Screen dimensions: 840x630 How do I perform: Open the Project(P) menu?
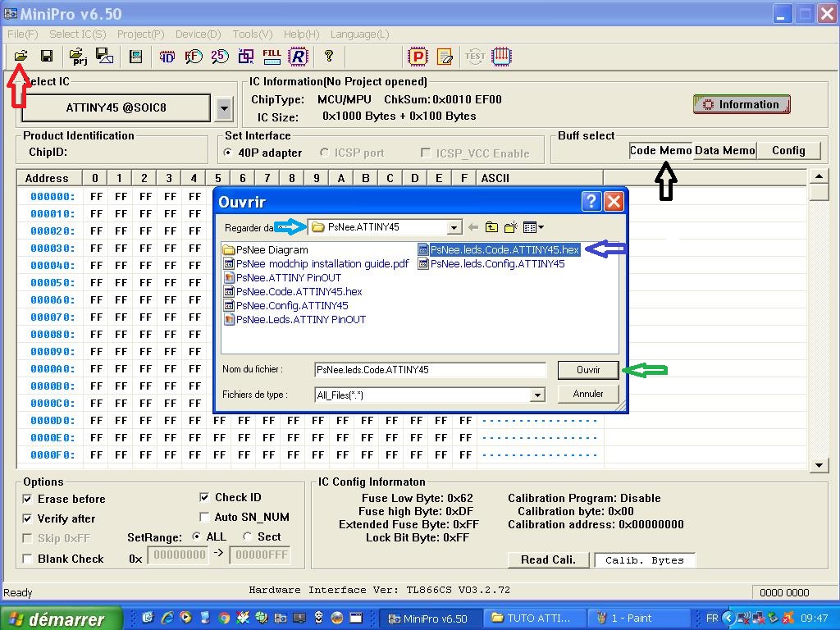click(140, 34)
